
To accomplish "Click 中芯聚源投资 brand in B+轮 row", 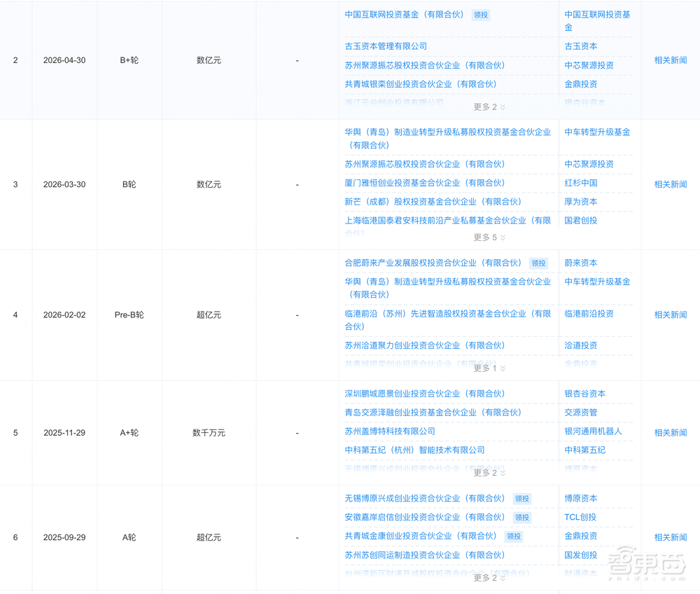I will 589,65.
